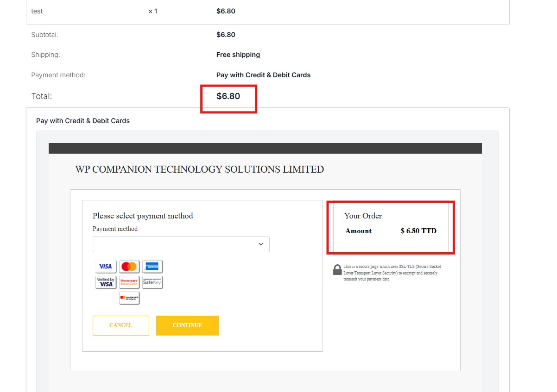
Task: Click the WP Companion Technology Solutions heading
Action: coord(199,169)
